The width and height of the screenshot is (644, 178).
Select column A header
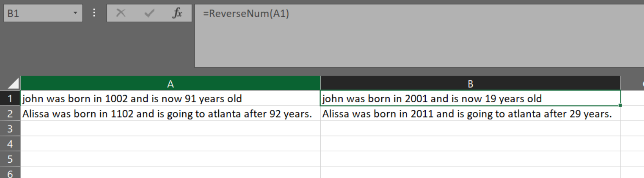pyautogui.click(x=170, y=84)
